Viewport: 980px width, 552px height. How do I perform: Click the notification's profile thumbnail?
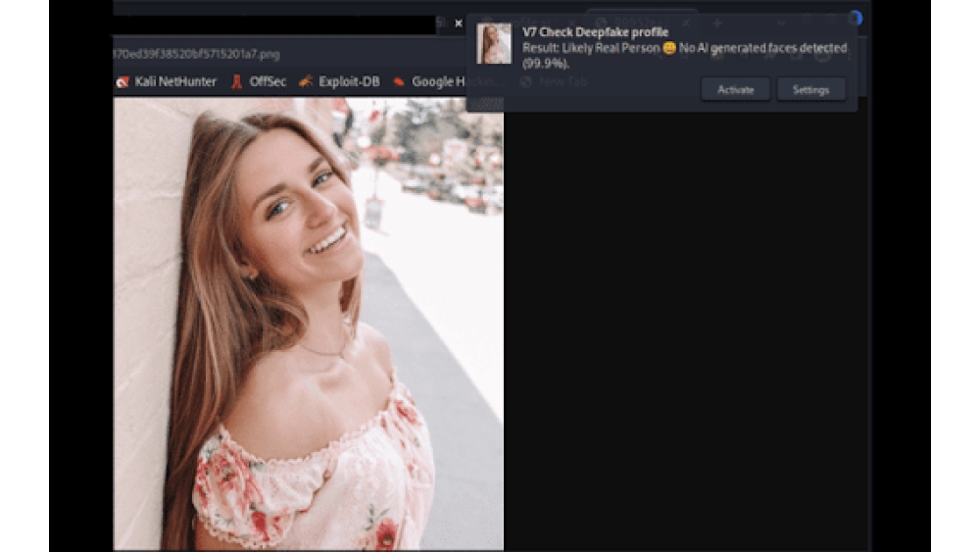point(494,44)
